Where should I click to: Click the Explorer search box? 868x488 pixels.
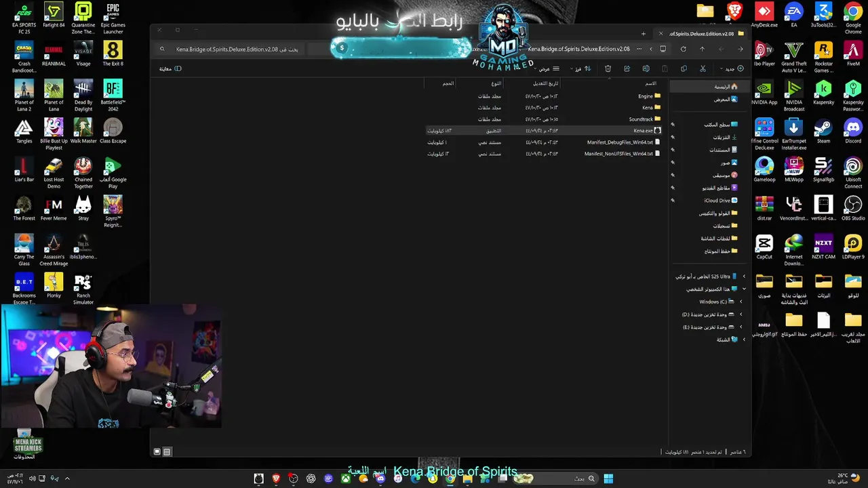pyautogui.click(x=231, y=49)
